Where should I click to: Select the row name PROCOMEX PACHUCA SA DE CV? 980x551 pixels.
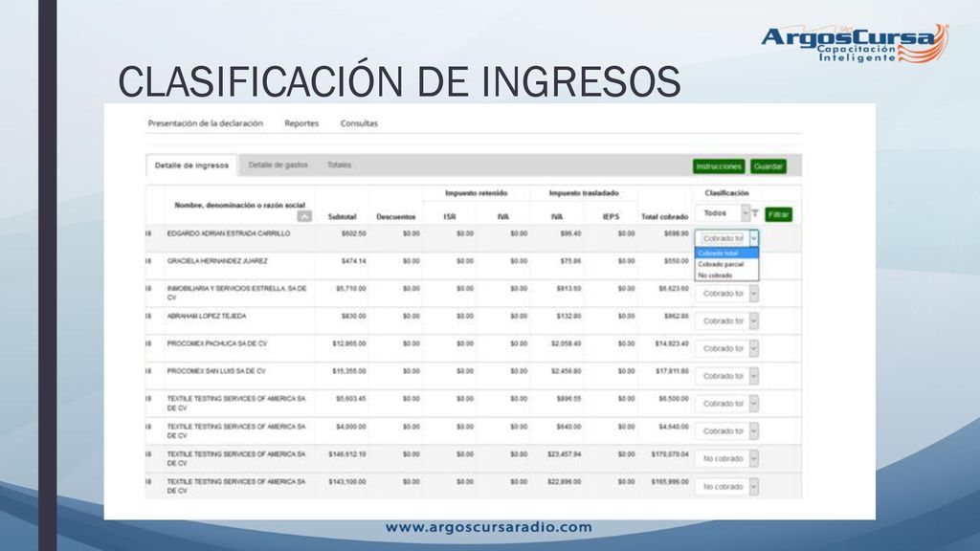tap(217, 343)
